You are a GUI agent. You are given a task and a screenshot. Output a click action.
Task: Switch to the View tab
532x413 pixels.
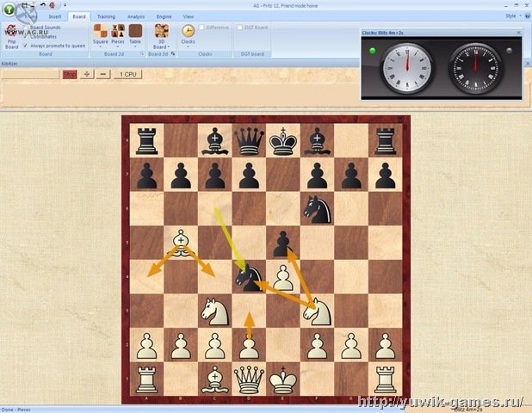[x=189, y=16]
